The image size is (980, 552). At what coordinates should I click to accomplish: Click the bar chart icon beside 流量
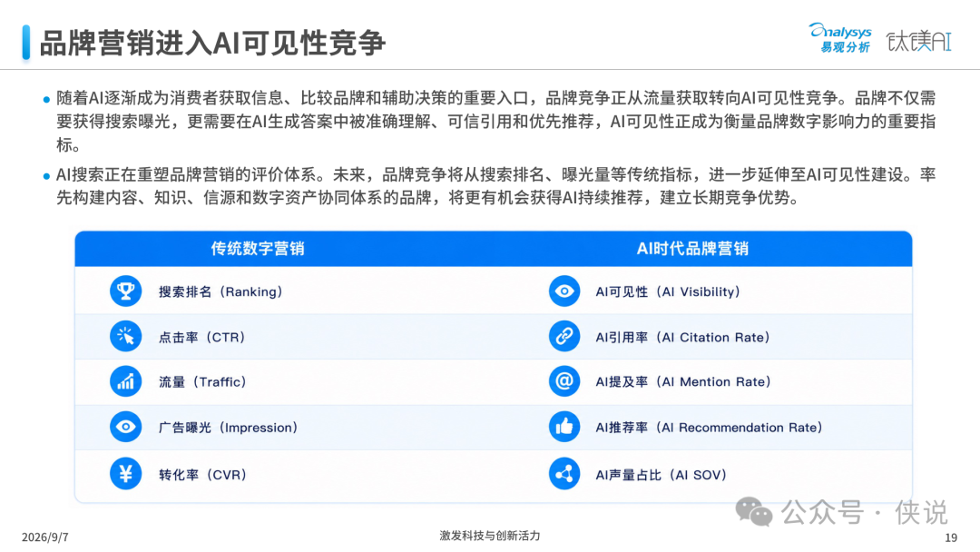125,381
